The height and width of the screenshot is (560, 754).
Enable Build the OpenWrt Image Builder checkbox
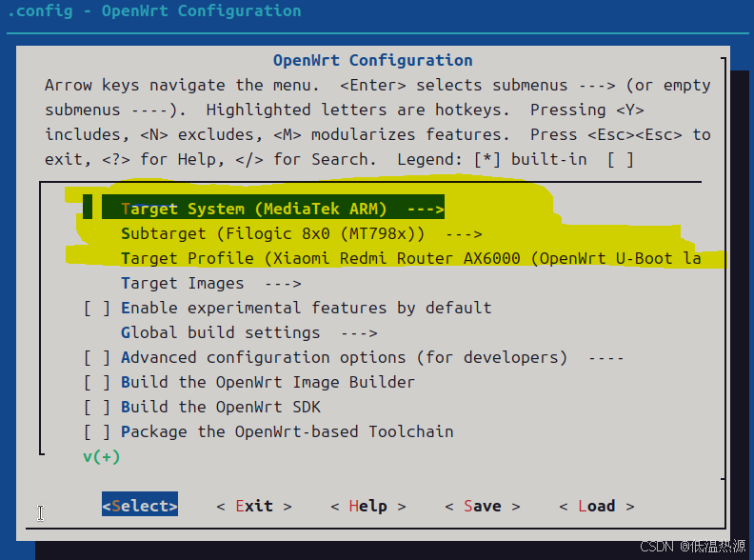coord(96,382)
